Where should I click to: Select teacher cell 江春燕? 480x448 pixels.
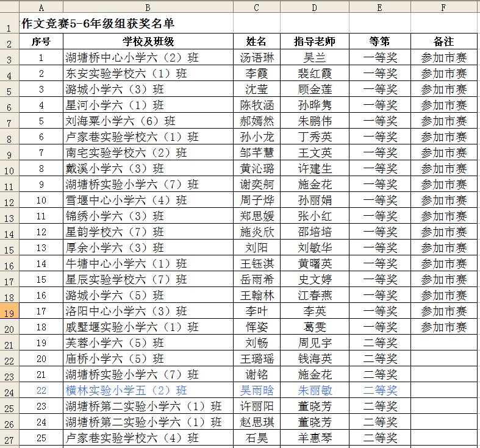[x=314, y=295]
